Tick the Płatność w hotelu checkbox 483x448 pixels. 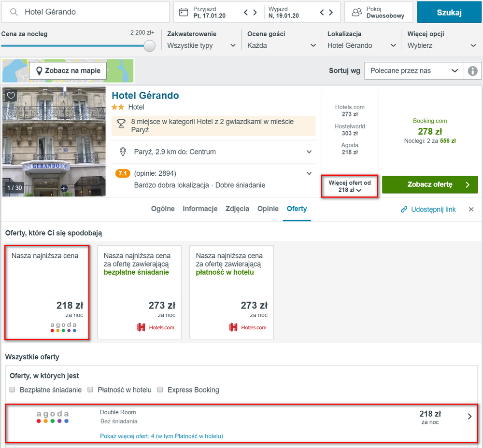pos(91,390)
